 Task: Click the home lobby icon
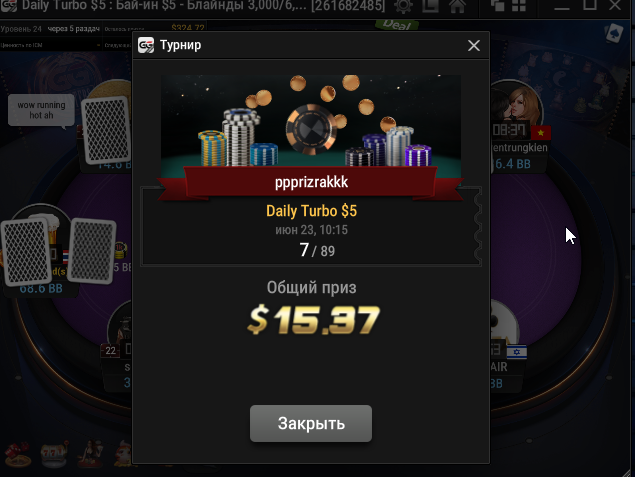click(457, 6)
